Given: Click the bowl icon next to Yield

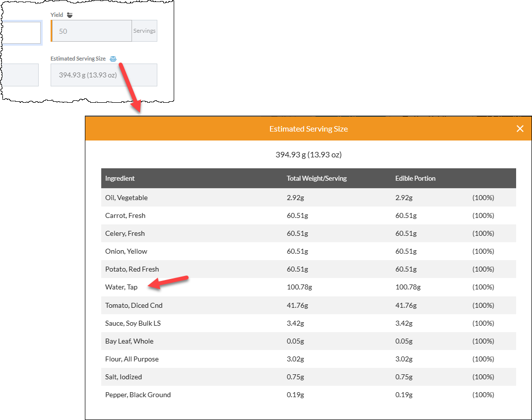Looking at the screenshot, I should tap(69, 15).
